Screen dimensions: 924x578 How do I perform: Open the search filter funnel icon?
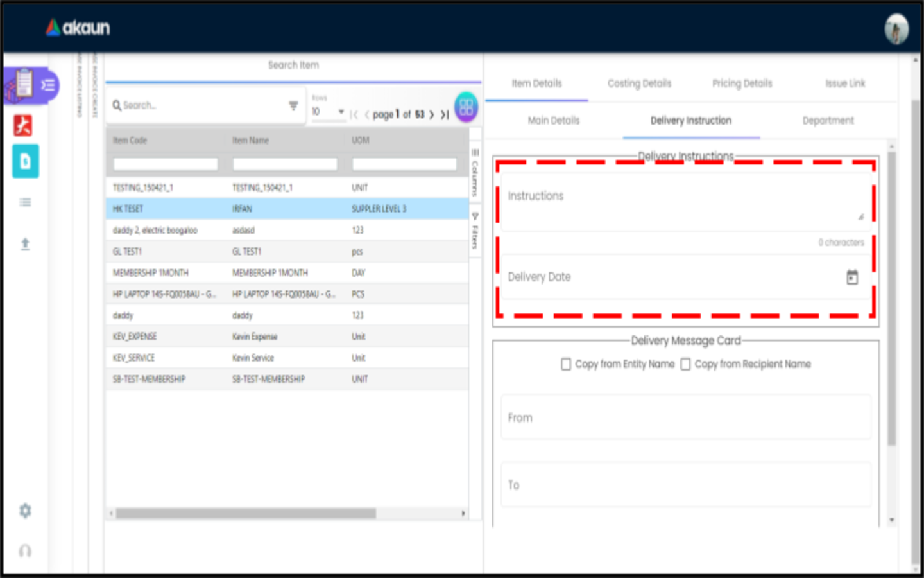(x=293, y=106)
